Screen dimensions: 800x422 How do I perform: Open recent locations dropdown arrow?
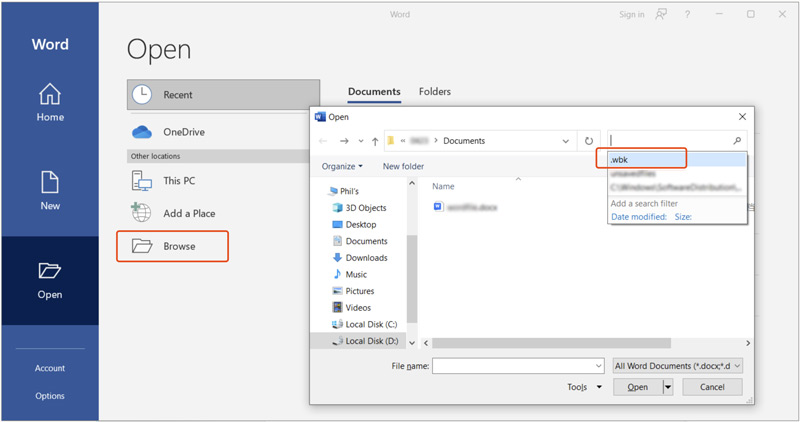click(x=361, y=141)
